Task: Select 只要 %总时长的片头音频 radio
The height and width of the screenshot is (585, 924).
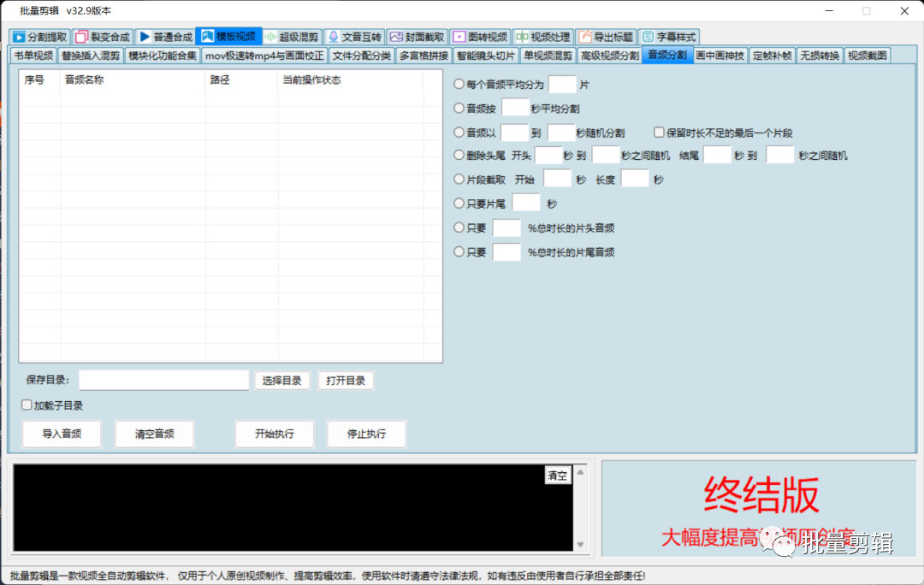Action: (459, 227)
